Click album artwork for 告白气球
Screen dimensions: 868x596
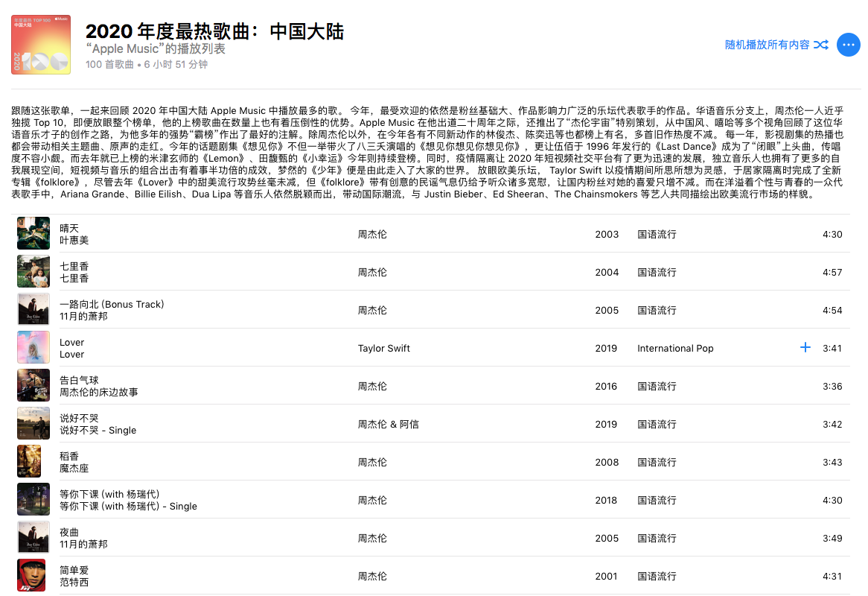[x=33, y=385]
